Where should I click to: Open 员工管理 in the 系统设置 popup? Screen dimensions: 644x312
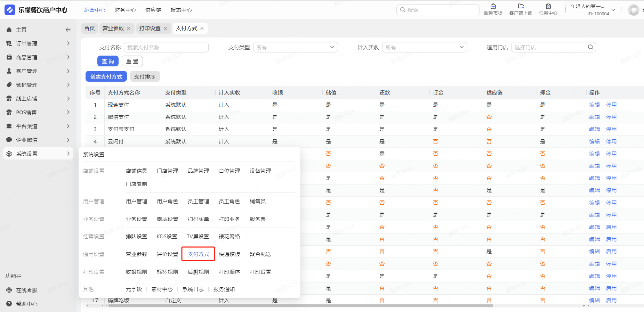(198, 202)
